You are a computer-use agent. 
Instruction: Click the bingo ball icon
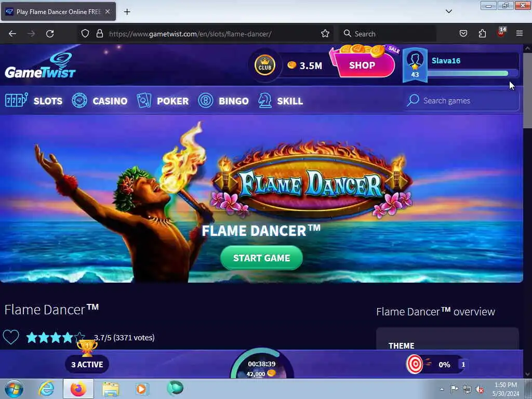(206, 101)
